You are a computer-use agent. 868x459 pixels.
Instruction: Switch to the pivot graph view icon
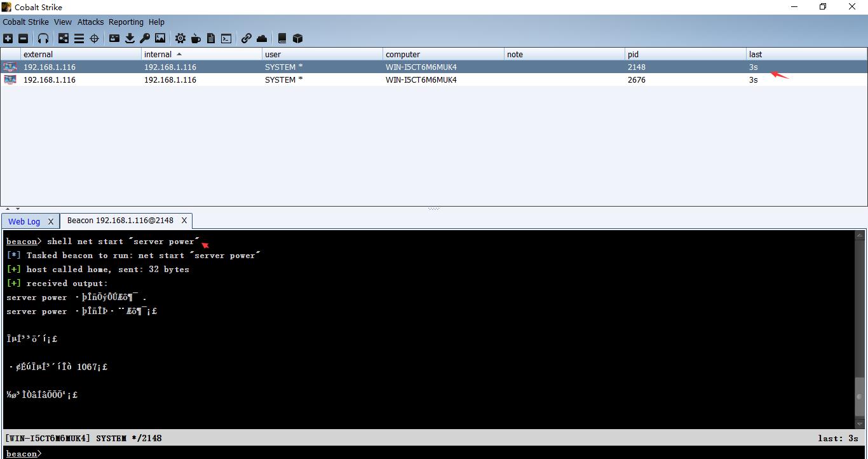tap(64, 38)
